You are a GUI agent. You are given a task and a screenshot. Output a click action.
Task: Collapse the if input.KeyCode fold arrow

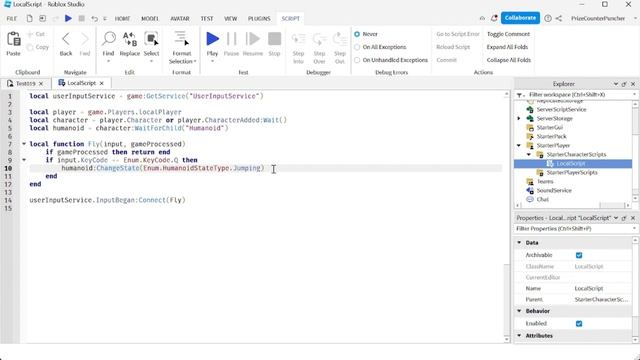(x=24, y=160)
